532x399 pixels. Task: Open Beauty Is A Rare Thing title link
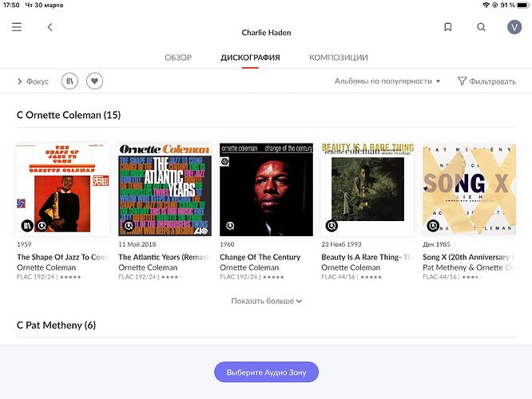(367, 257)
